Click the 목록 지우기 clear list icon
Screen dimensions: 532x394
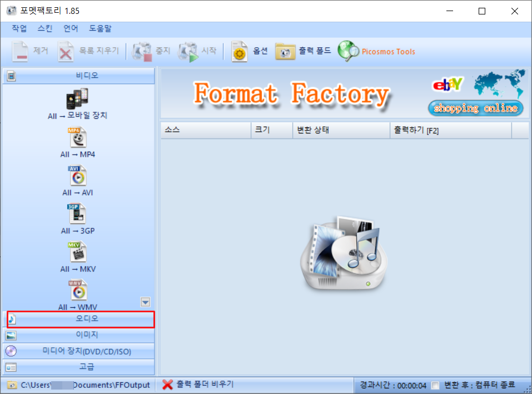pyautogui.click(x=66, y=51)
